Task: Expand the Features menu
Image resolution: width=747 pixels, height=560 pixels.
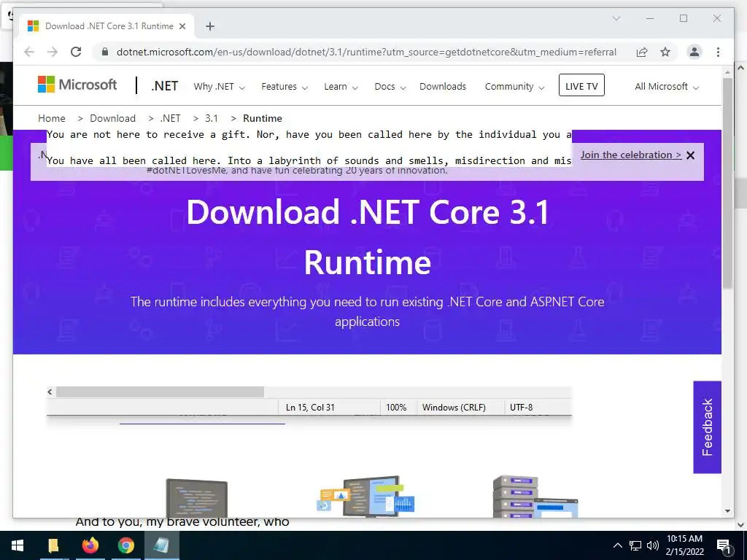Action: (285, 87)
